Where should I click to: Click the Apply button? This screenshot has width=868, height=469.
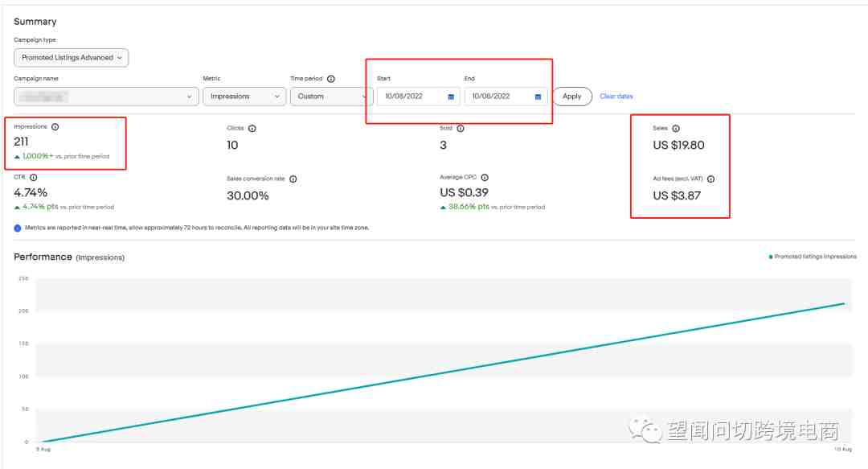(572, 97)
